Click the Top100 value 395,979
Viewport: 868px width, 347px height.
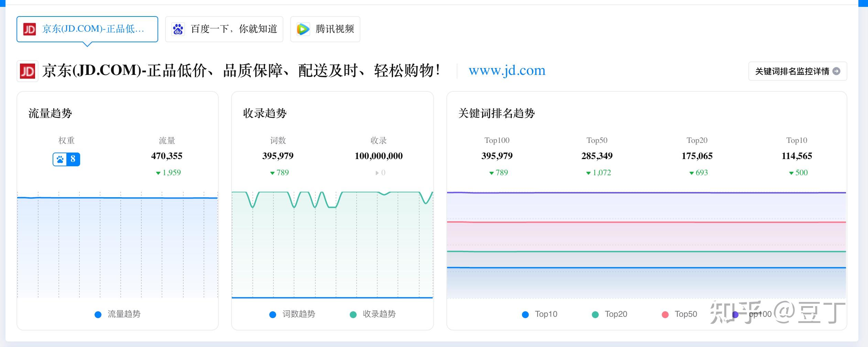tap(497, 156)
